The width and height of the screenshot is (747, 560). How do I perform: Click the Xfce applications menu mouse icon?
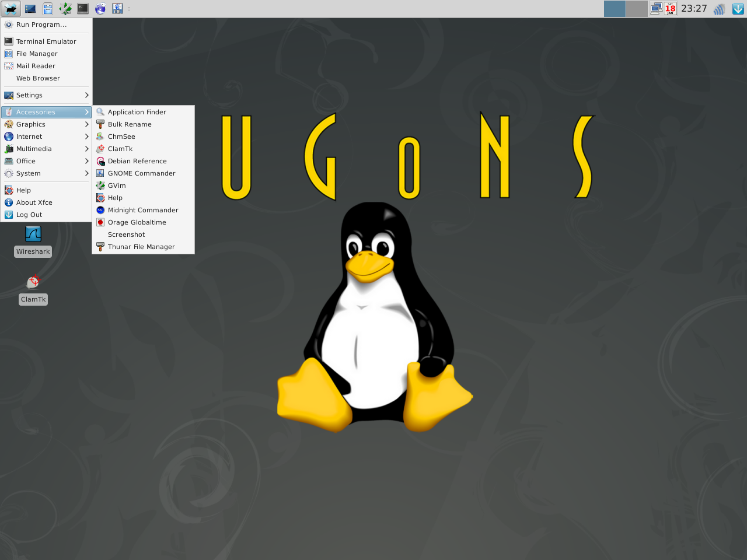pyautogui.click(x=11, y=9)
